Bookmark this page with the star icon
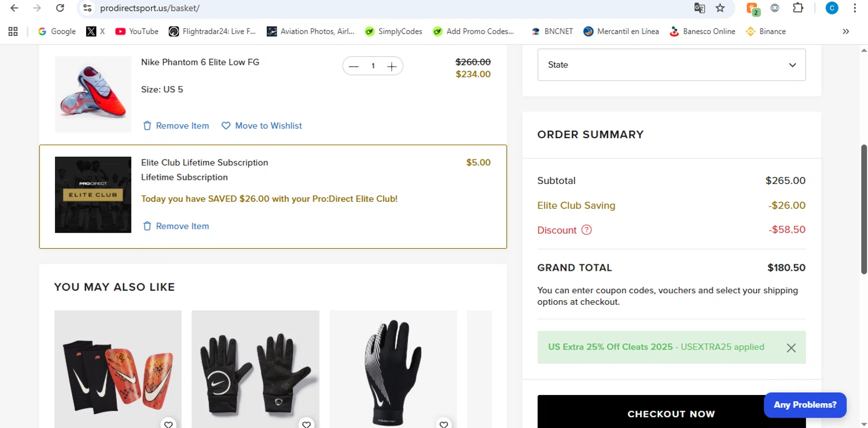868x428 pixels. (x=720, y=8)
